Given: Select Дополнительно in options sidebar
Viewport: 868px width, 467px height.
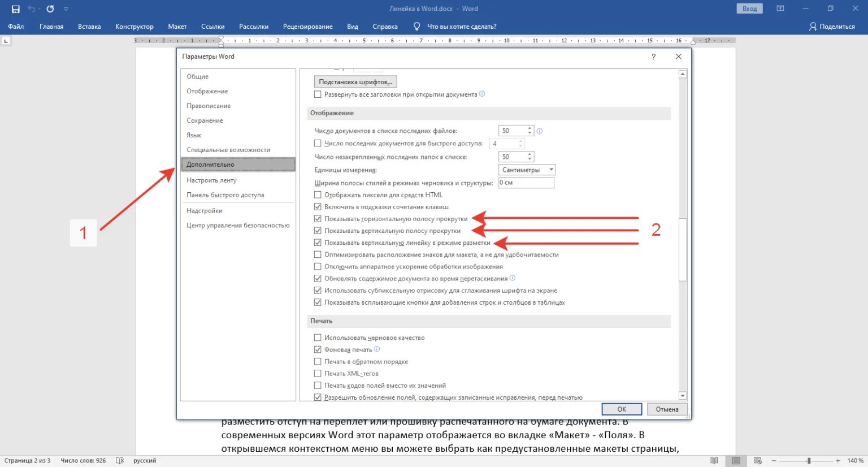Looking at the screenshot, I should 238,165.
